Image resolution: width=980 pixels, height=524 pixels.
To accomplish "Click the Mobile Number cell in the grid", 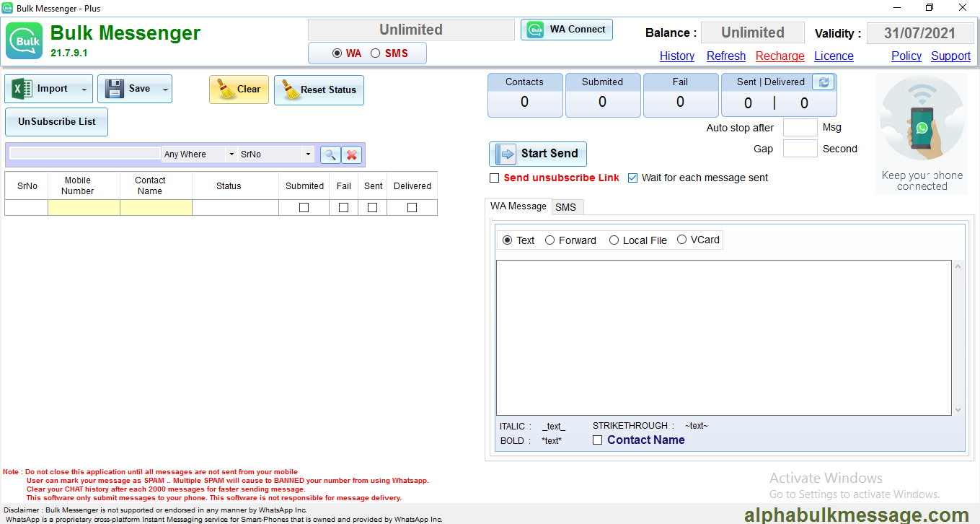I will 84,208.
